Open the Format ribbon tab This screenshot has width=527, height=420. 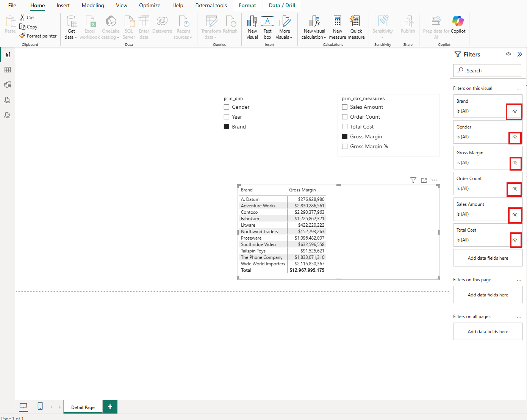click(247, 5)
